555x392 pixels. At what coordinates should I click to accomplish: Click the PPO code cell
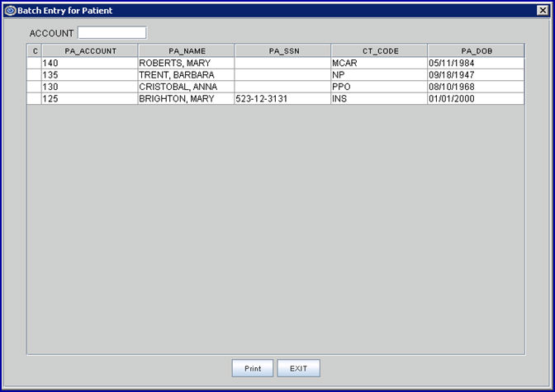point(379,87)
